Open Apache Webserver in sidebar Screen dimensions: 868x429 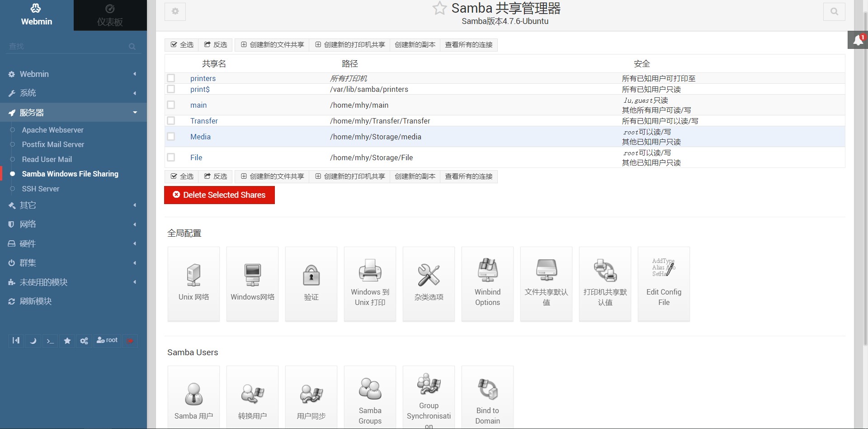coord(52,130)
